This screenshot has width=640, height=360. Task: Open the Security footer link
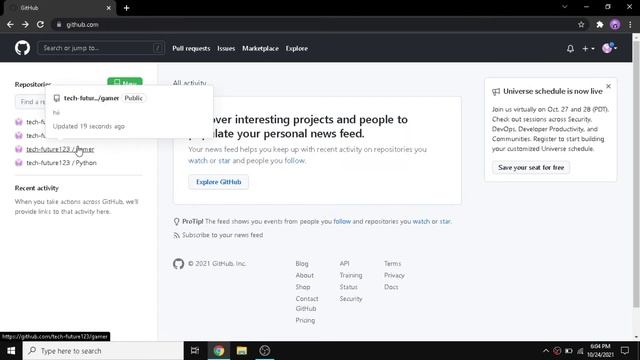tap(351, 299)
